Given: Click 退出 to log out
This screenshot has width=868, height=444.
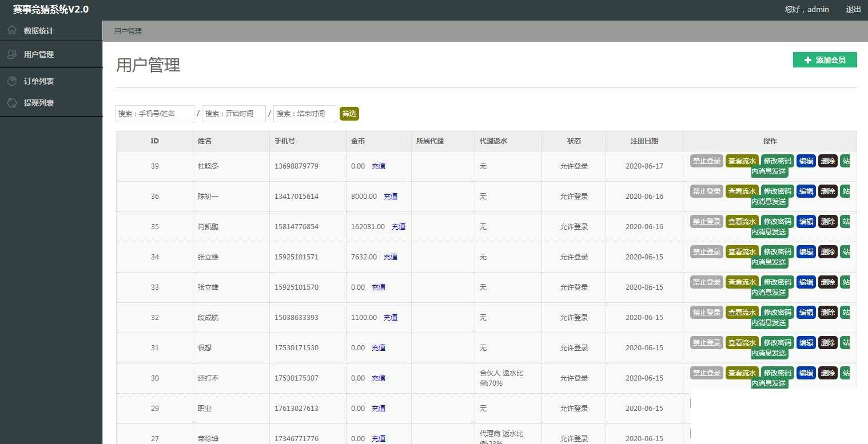Looking at the screenshot, I should [853, 9].
